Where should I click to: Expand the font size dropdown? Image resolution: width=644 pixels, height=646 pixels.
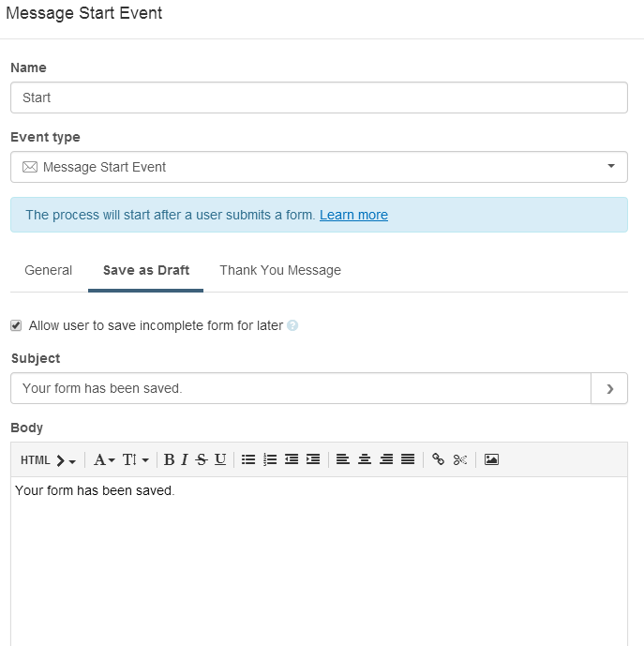[x=136, y=459]
